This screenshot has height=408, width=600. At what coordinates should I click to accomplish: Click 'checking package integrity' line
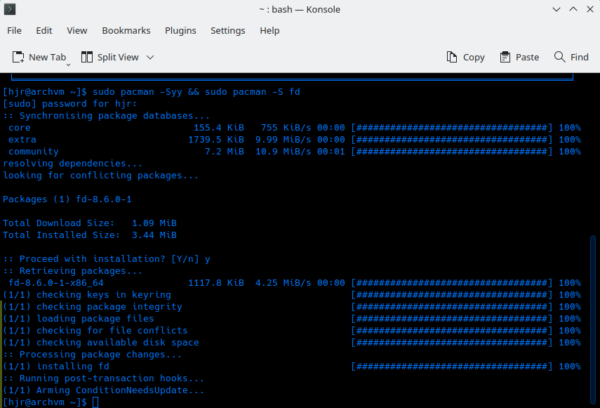(x=92, y=307)
